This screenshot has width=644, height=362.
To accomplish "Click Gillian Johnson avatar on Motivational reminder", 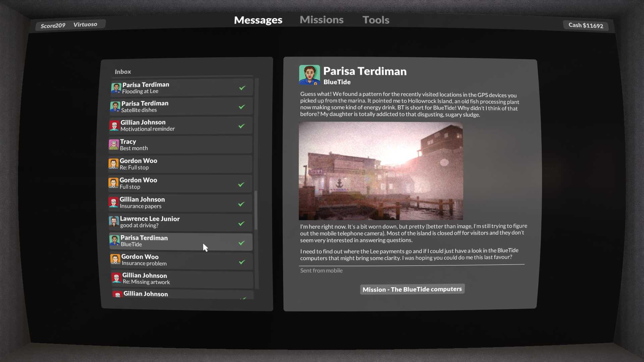I will tap(114, 126).
